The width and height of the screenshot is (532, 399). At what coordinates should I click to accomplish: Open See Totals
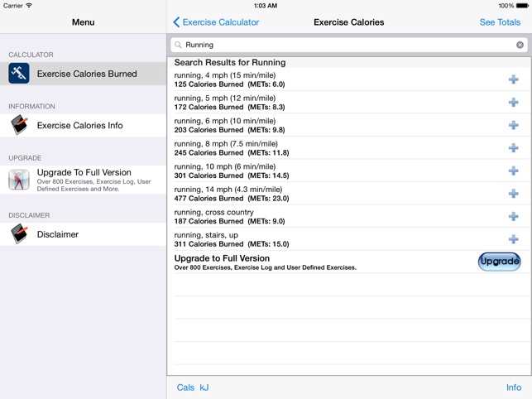click(x=500, y=22)
